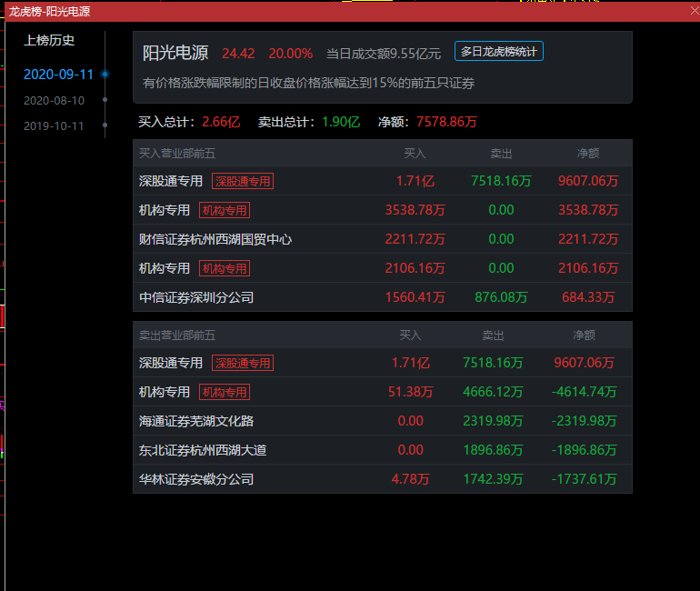Click the net amount 7578.86万

click(446, 122)
